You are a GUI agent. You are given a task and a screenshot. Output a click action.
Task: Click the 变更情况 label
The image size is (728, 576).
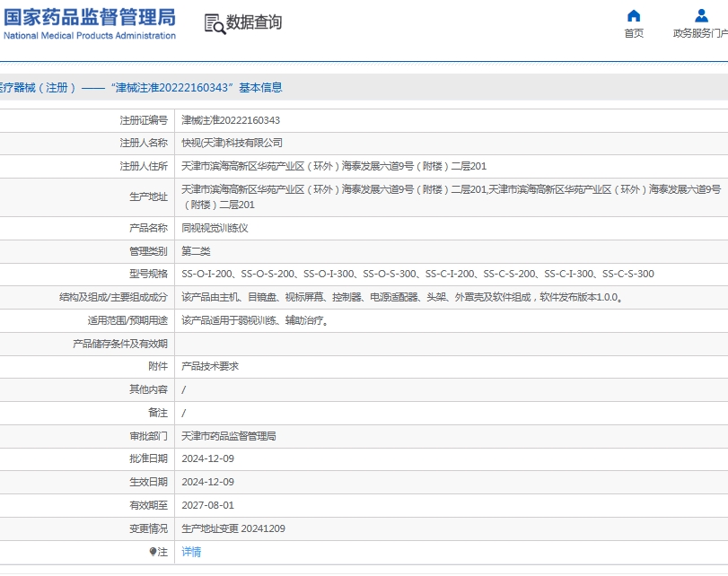coord(149,528)
